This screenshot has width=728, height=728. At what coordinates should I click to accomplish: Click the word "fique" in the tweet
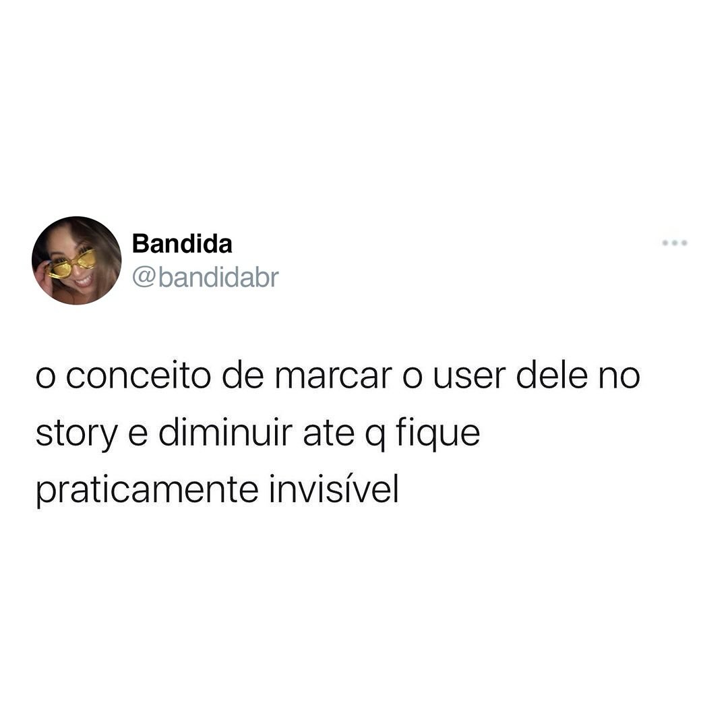click(x=438, y=434)
